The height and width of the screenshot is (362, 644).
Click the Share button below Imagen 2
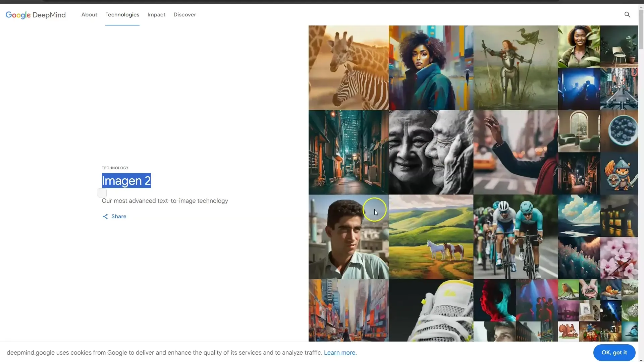(x=114, y=216)
